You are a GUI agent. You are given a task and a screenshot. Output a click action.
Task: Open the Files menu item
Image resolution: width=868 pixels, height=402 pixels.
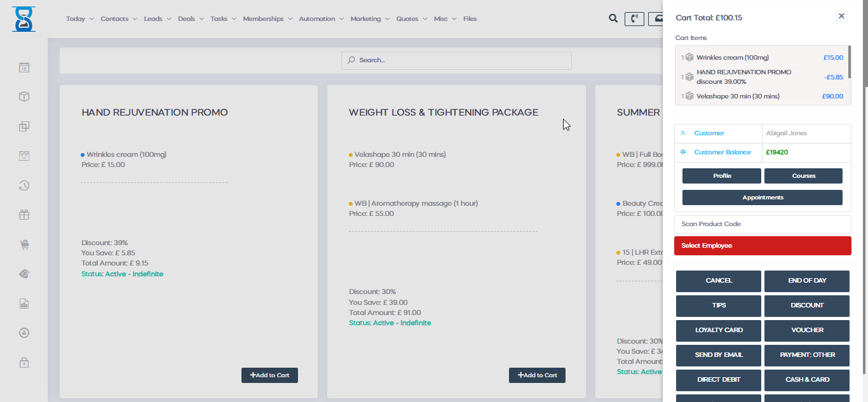pos(470,19)
